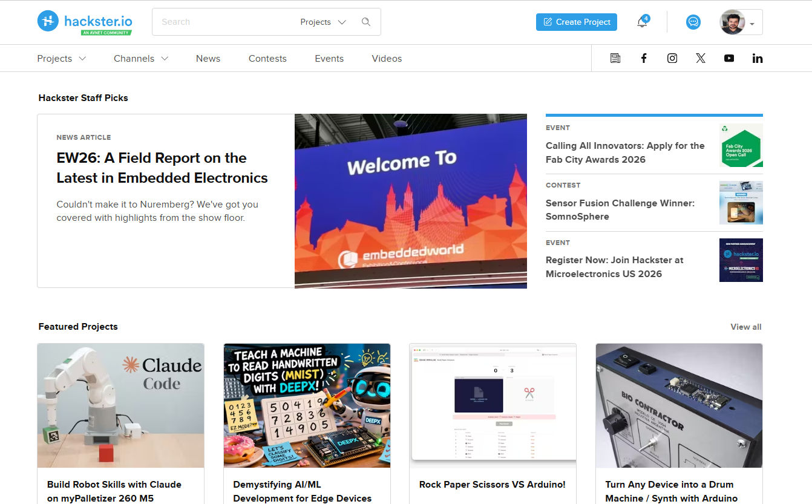Click the Fab City Awards thumbnail

tap(741, 145)
